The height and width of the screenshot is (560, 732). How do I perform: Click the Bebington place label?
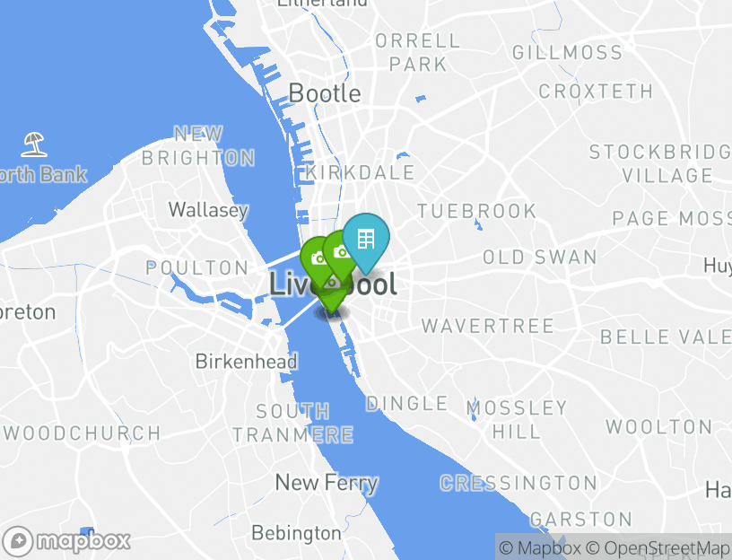click(296, 533)
